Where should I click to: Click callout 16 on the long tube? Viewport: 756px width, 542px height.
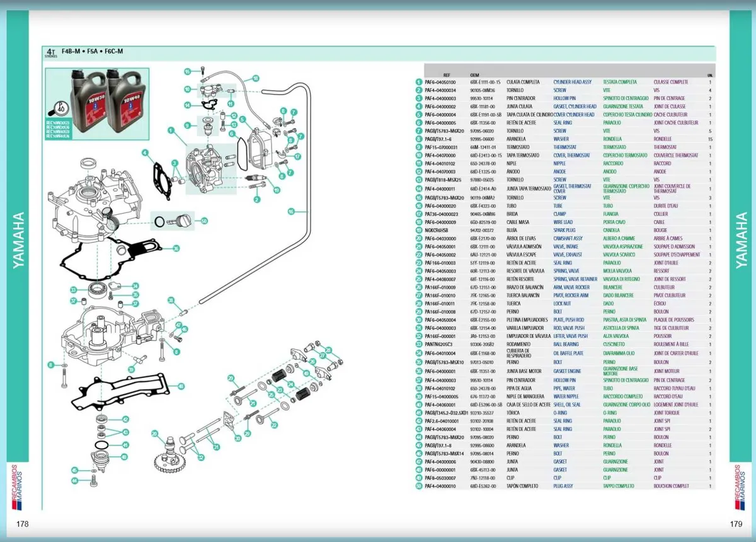(x=291, y=210)
